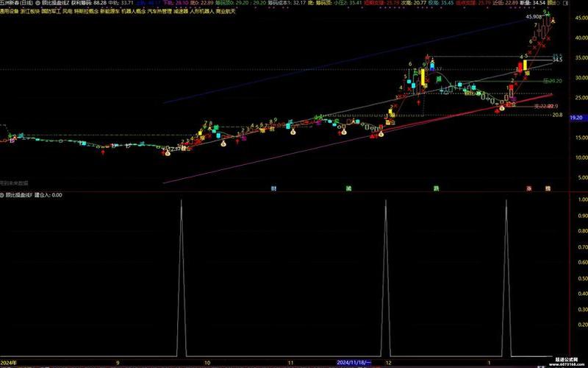Click the 2024年 year label on time axis

pos(9,363)
